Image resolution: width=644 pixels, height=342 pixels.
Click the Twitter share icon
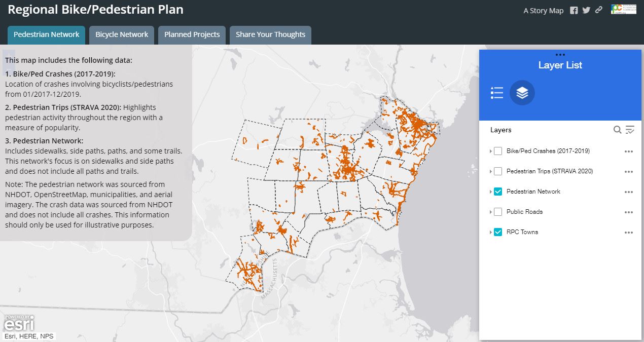click(586, 10)
